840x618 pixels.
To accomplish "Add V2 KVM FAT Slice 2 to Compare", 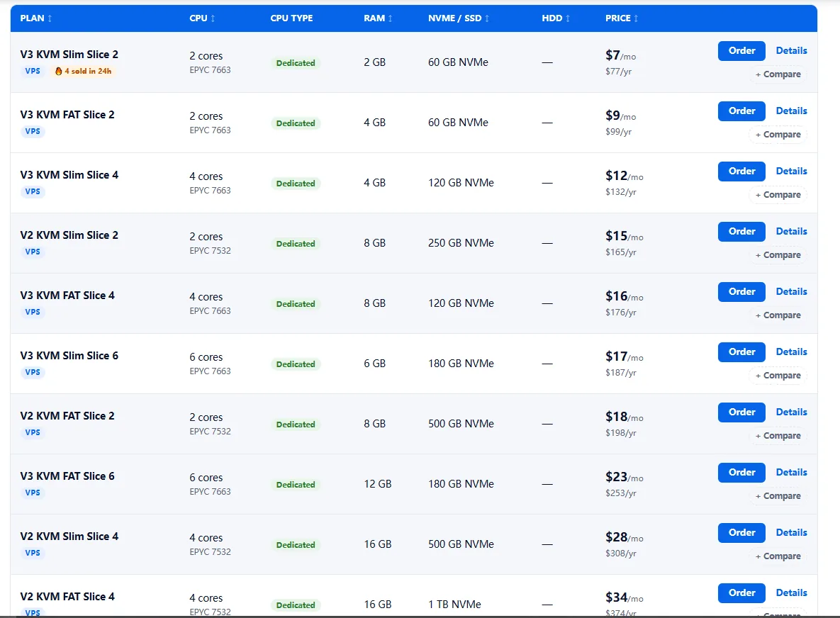I will pos(778,436).
